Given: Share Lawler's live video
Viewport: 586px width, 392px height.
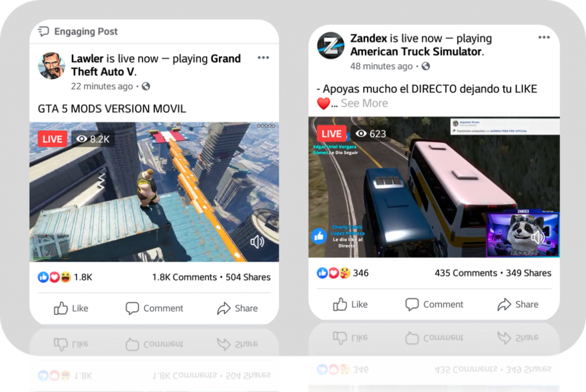Looking at the screenshot, I should (x=237, y=308).
